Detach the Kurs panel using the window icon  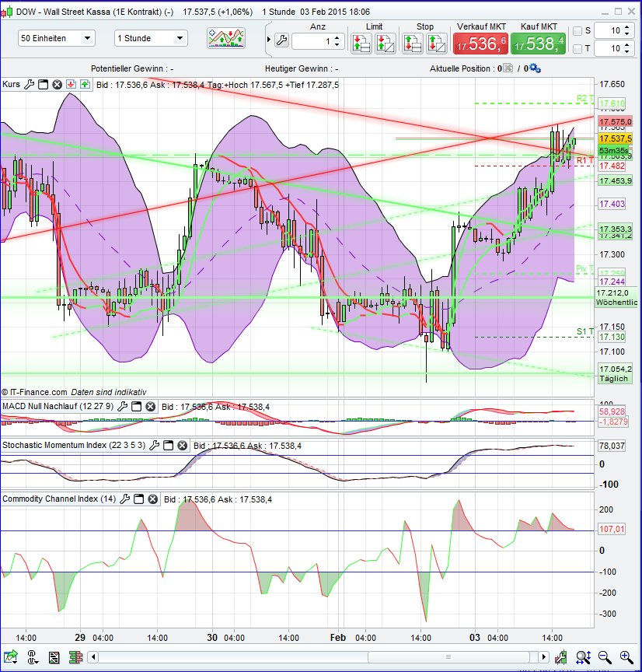click(x=43, y=86)
